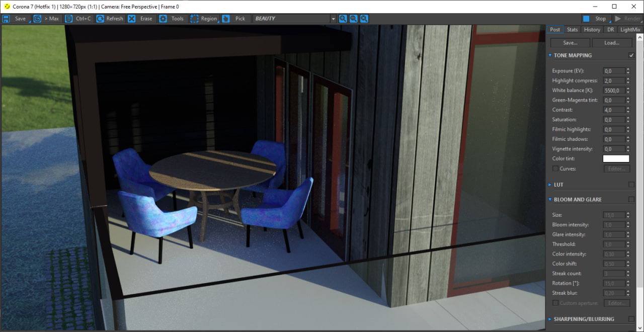Open the Stats tab
This screenshot has width=644, height=332.
click(573, 30)
